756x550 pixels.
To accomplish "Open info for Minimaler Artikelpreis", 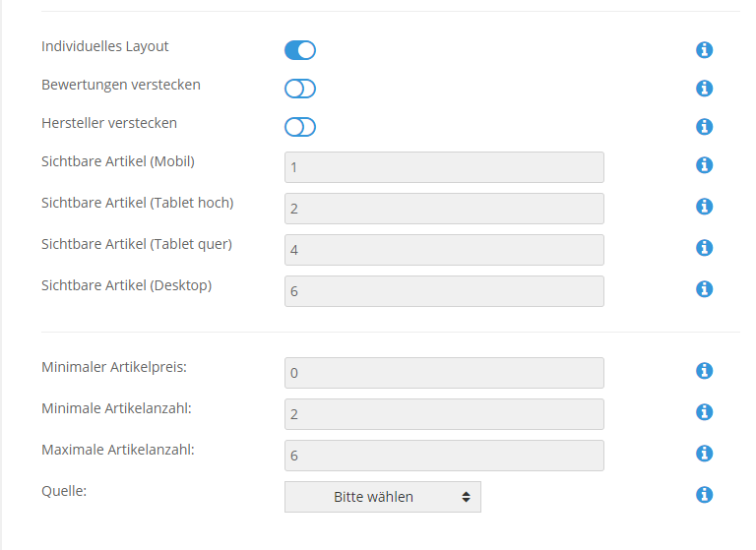I will (704, 371).
